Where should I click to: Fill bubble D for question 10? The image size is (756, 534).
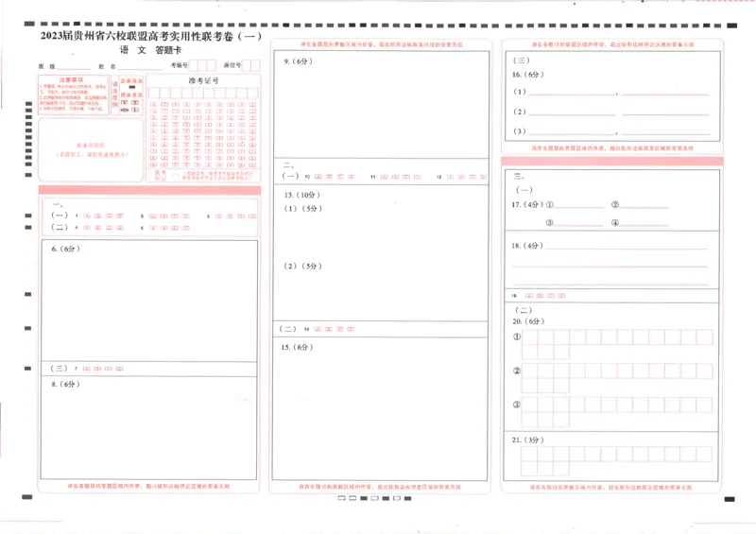(352, 177)
